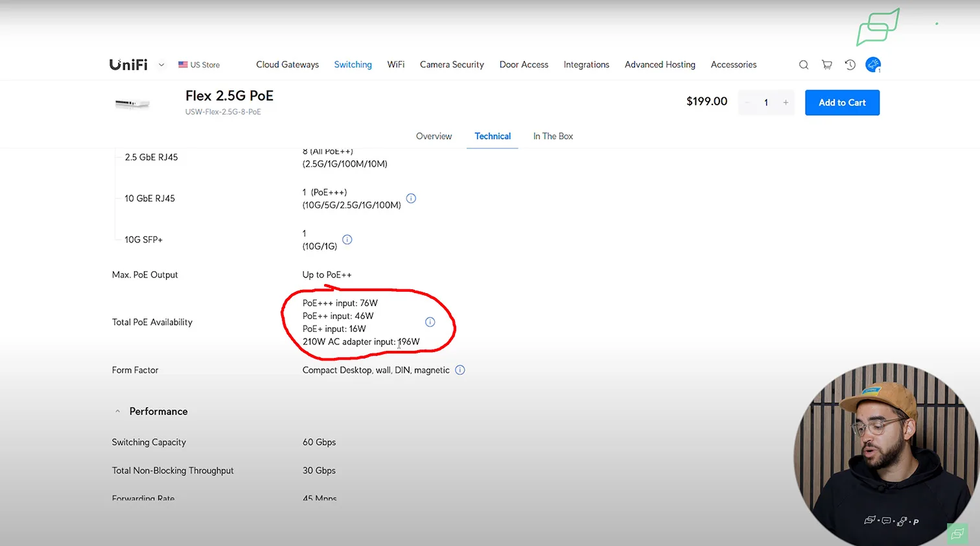Screen dimensions: 980x546
Task: Click the UniFi logo
Action: [x=128, y=65]
